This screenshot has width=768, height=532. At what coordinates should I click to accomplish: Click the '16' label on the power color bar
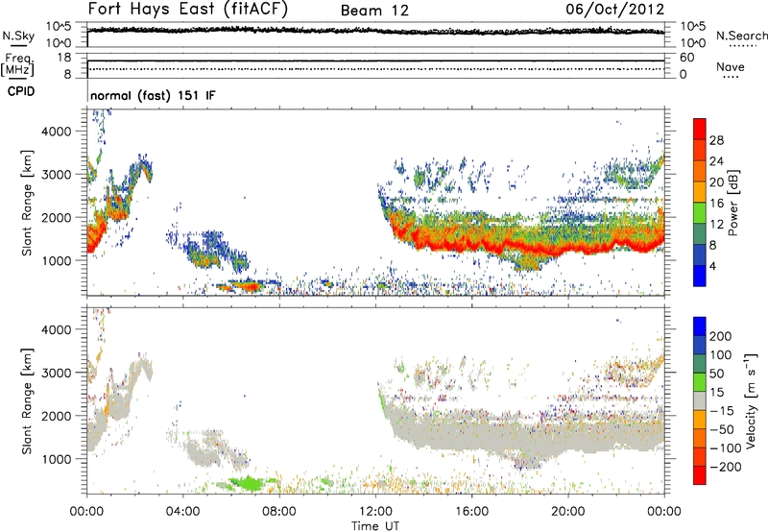point(716,204)
